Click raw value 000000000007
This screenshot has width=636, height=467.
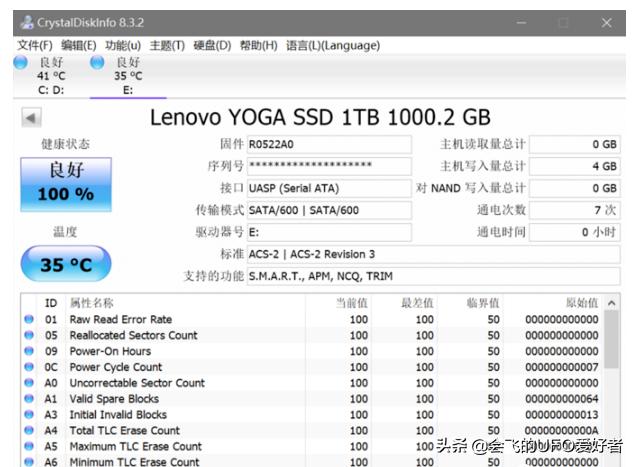562,367
